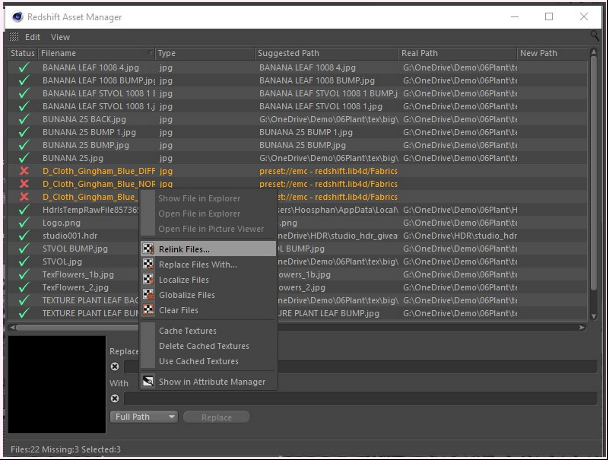Click the Localize Files icon

(x=149, y=280)
